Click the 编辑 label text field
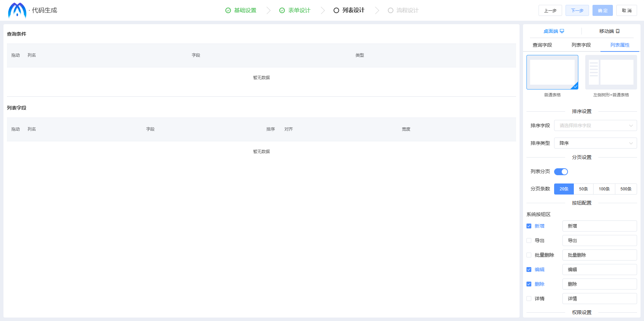This screenshot has height=321, width=644. (x=600, y=270)
